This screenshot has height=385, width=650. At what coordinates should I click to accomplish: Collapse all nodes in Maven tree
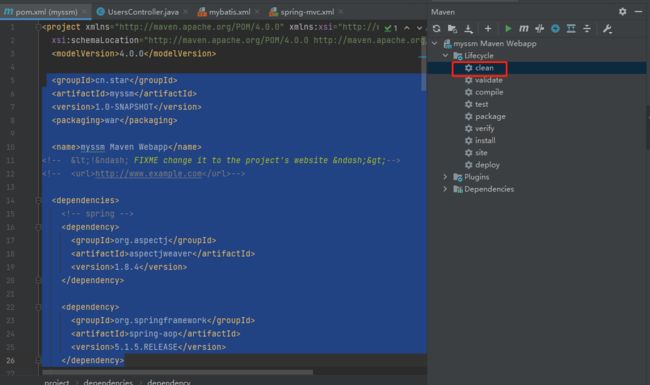pos(587,29)
